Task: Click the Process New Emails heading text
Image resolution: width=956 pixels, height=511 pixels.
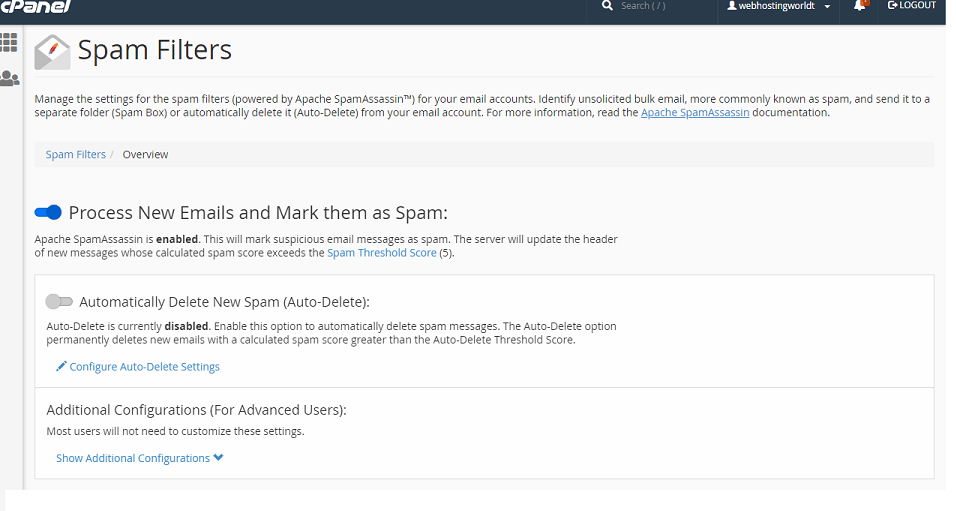Action: (x=258, y=213)
